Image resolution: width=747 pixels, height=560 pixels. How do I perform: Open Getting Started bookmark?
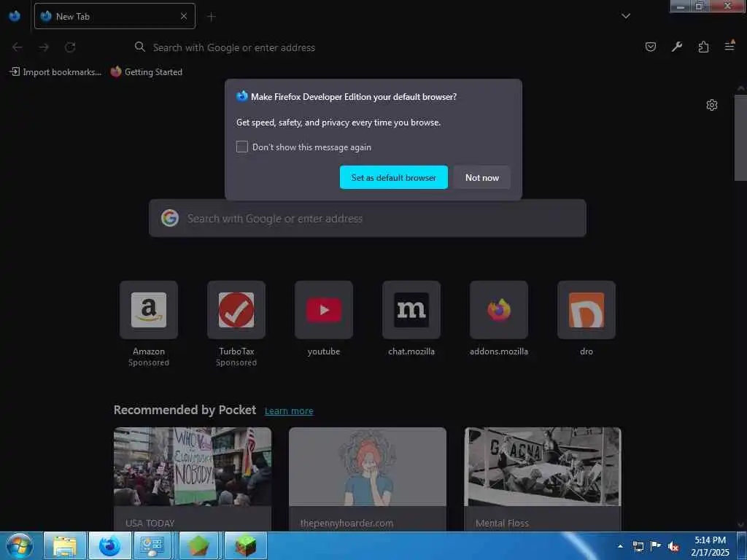tap(146, 72)
